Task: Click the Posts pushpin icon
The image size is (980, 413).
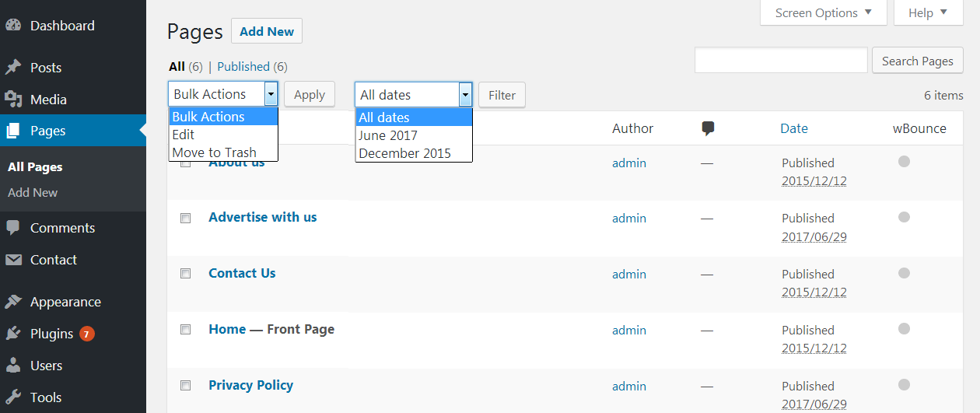Action: tap(13, 68)
